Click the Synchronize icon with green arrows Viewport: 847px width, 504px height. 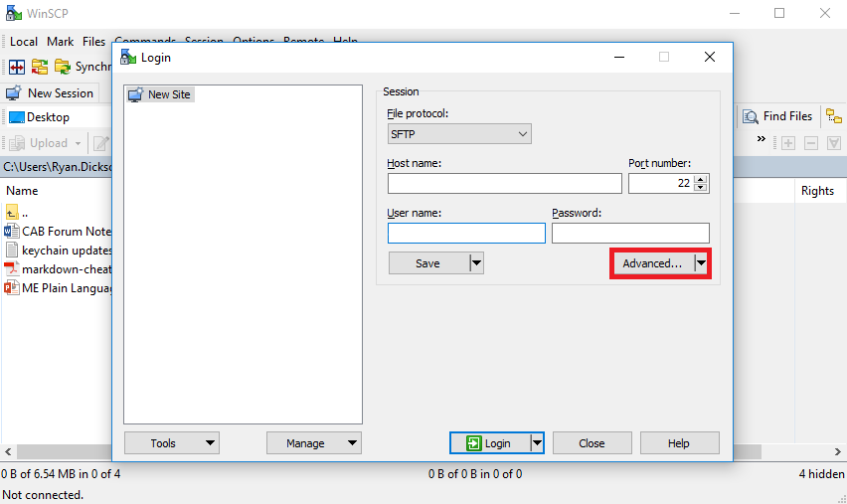coord(63,67)
